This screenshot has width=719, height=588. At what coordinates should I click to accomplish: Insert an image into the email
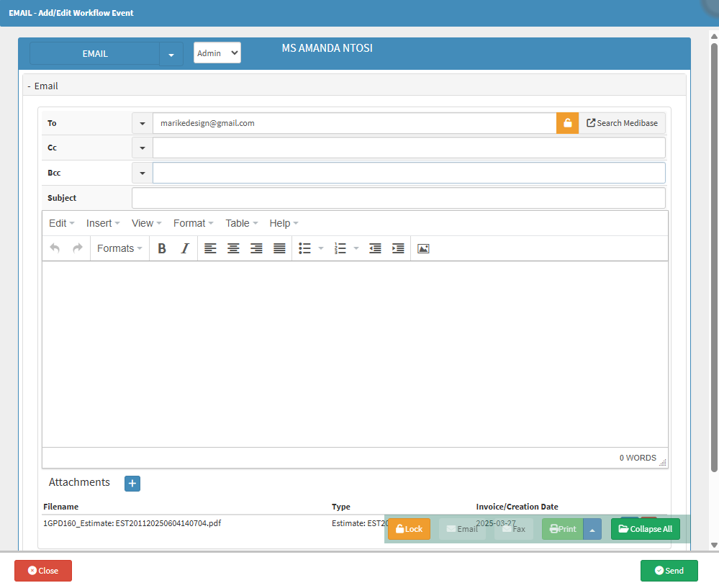(x=423, y=248)
